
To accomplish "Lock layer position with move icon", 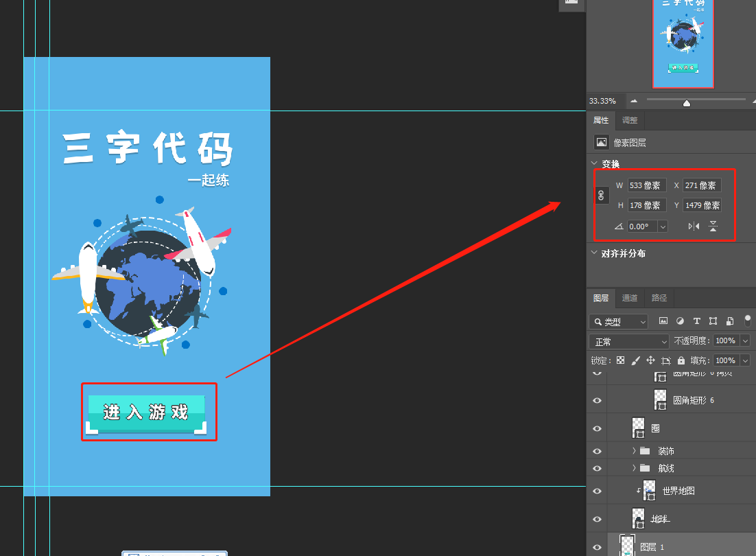I will coord(650,360).
